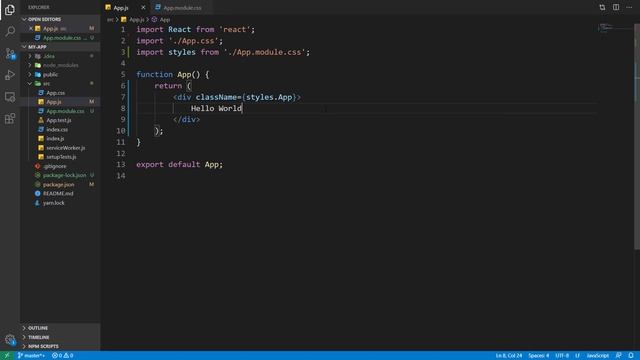Open README.md file
Image resolution: width=640 pixels, height=360 pixels.
pos(60,193)
